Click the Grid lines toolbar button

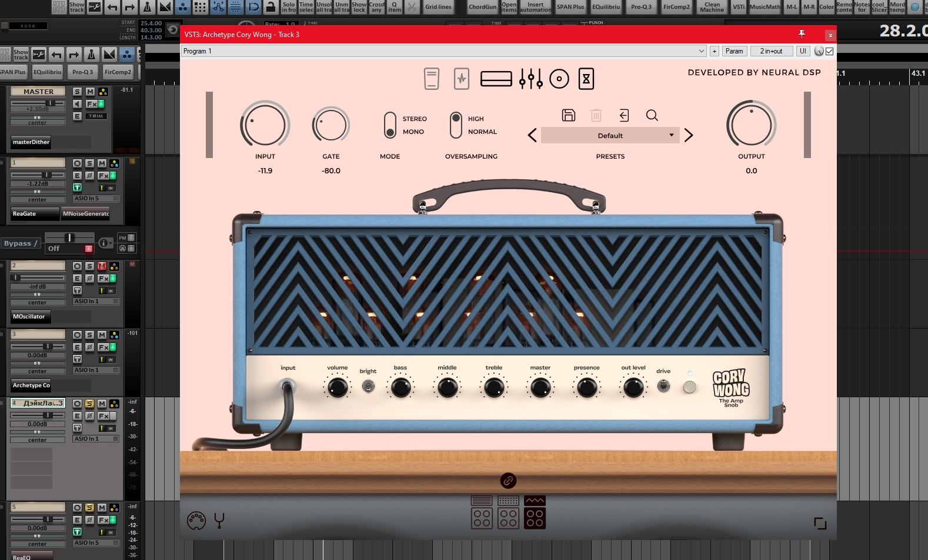coord(438,7)
